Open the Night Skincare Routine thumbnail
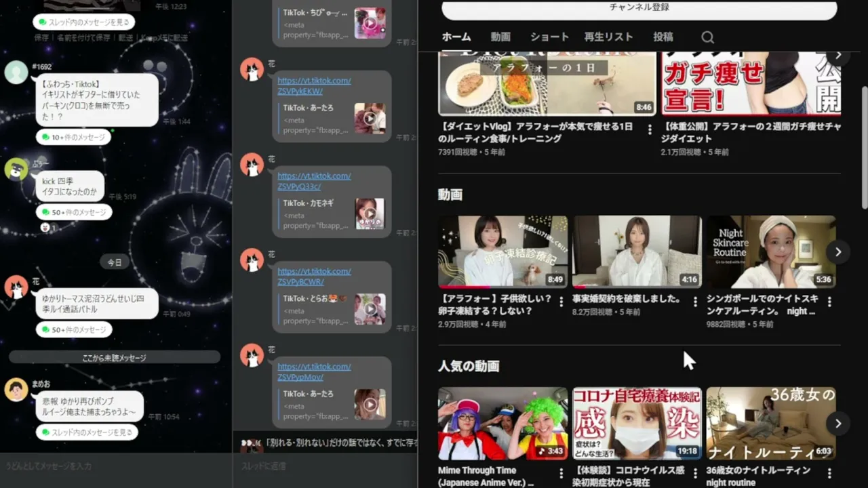 771,251
